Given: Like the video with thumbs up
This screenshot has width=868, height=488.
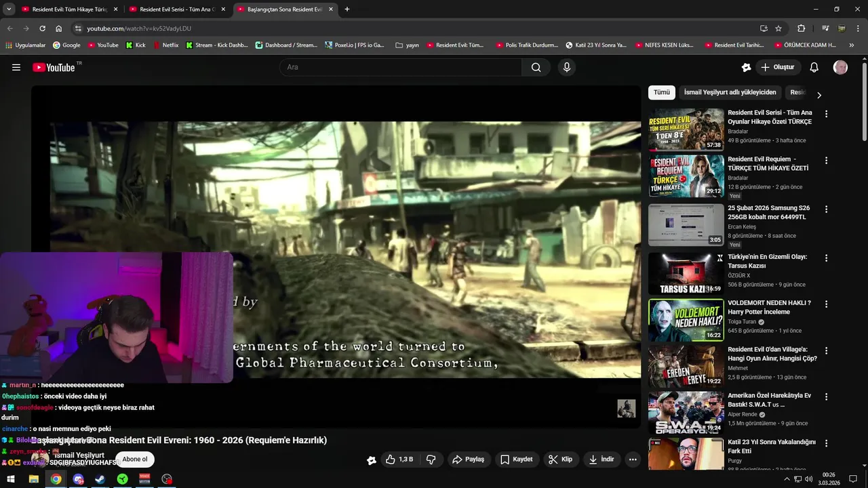Looking at the screenshot, I should 399,459.
